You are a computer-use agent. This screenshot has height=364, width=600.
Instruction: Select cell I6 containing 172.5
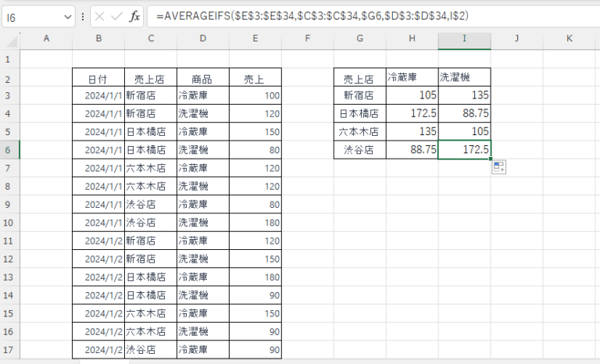(464, 149)
